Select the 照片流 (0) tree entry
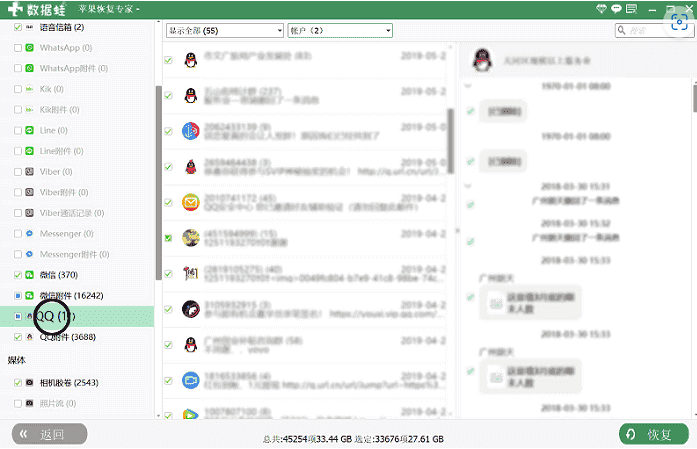This screenshot has width=697, height=449. [58, 404]
